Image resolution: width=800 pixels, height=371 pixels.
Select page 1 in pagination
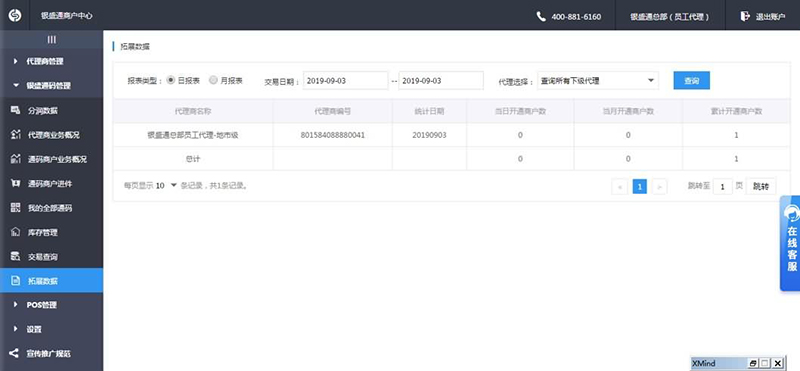[639, 186]
